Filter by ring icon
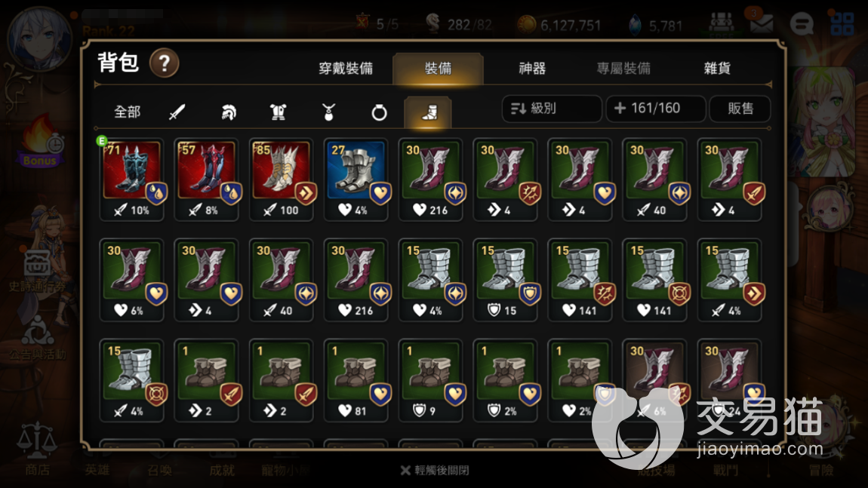This screenshot has height=488, width=868. [379, 113]
